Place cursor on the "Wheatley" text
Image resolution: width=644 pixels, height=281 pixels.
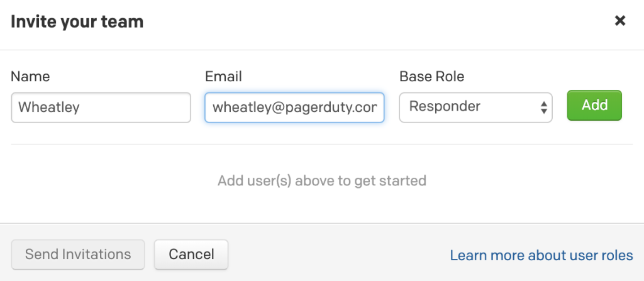coord(48,107)
